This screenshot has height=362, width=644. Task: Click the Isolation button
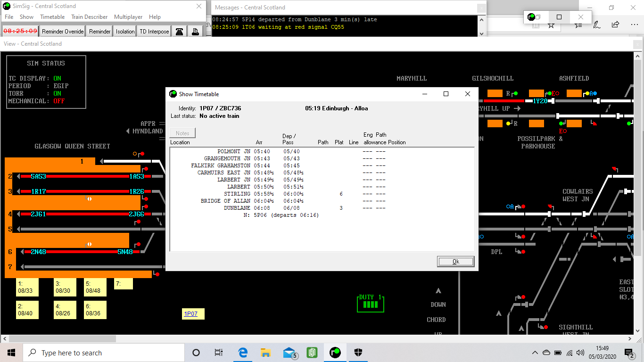tap(125, 32)
